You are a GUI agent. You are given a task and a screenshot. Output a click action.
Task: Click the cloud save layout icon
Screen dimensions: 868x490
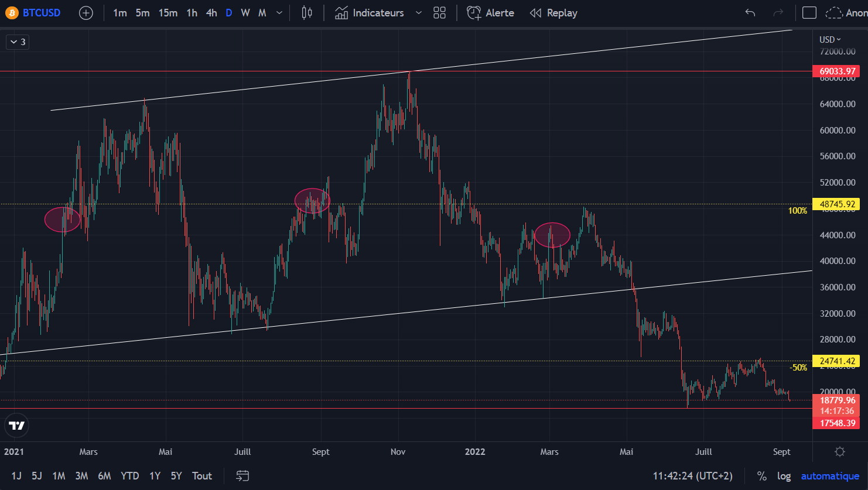click(x=834, y=13)
